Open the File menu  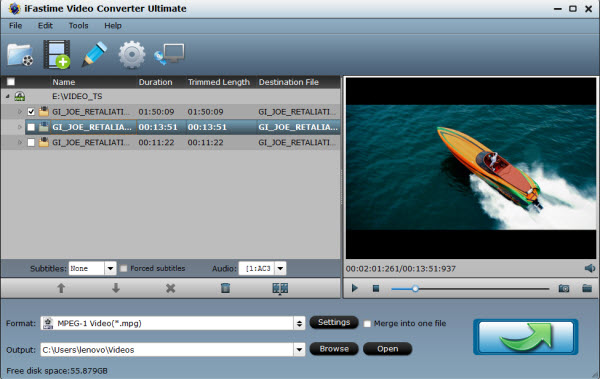pos(16,26)
